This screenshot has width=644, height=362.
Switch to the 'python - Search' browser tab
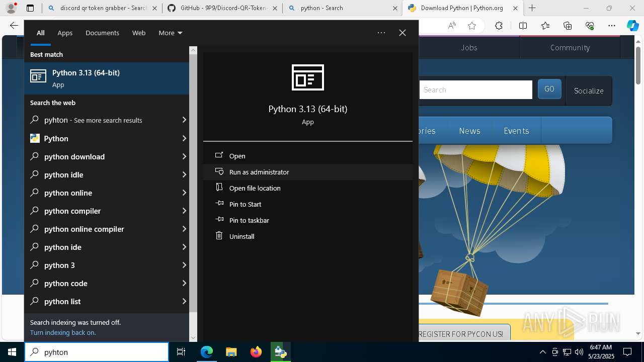coord(342,8)
